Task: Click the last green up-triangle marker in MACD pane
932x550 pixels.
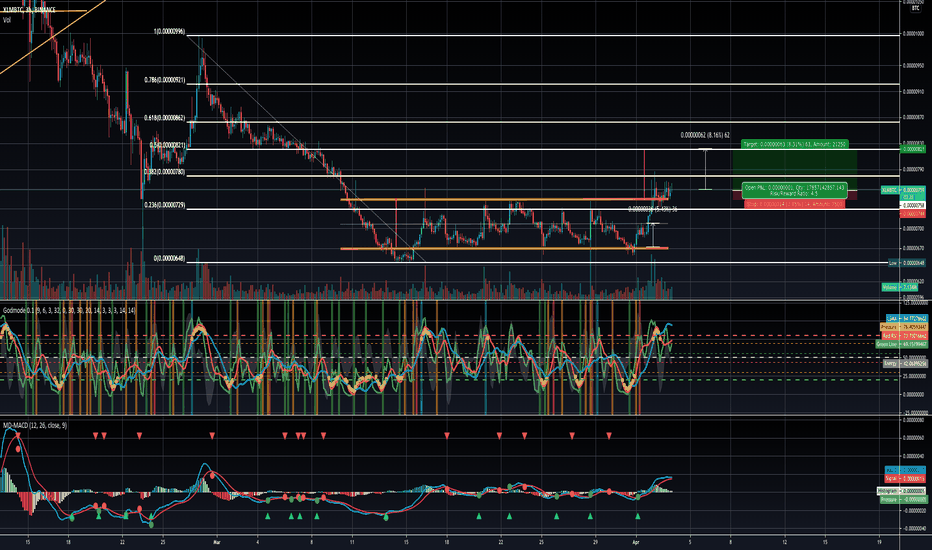Action: 638,516
